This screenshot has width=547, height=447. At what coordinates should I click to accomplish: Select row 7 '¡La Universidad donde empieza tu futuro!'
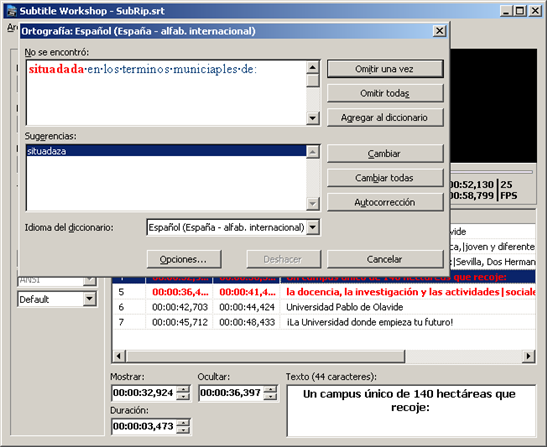coord(324,322)
